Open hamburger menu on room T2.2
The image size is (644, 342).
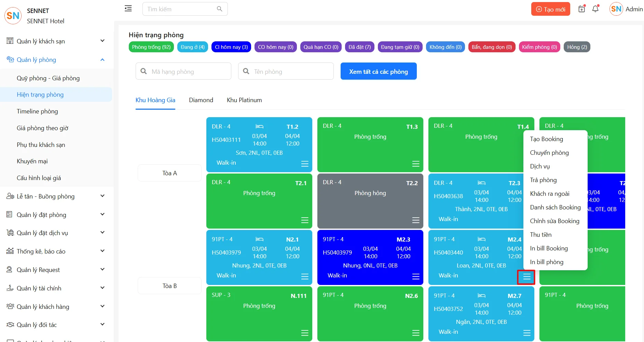click(416, 220)
